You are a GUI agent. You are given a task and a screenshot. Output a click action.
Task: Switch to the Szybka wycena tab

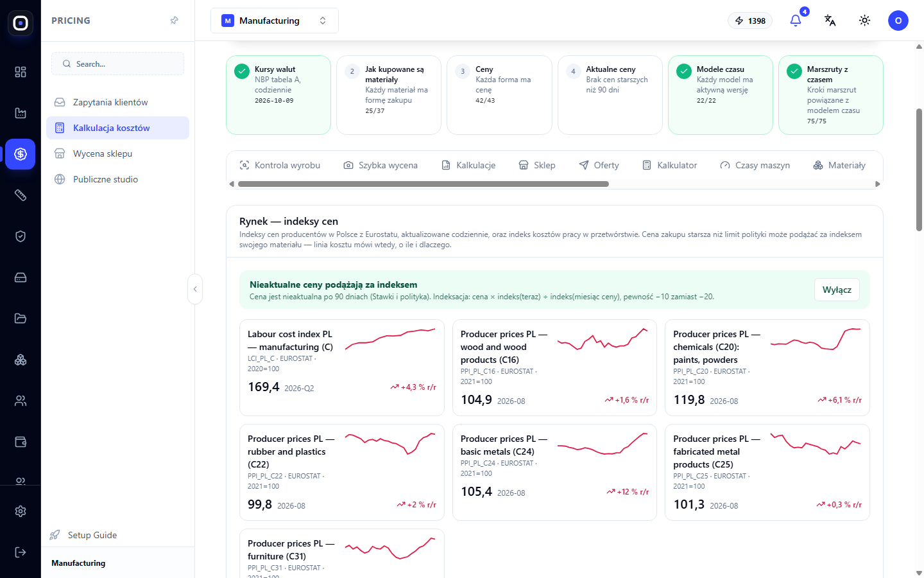[x=381, y=165]
